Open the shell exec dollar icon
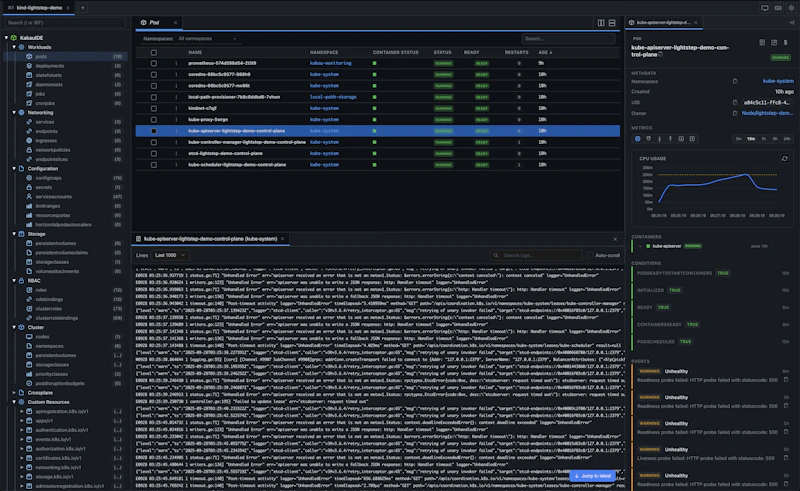The width and height of the screenshot is (800, 491). pos(785,42)
